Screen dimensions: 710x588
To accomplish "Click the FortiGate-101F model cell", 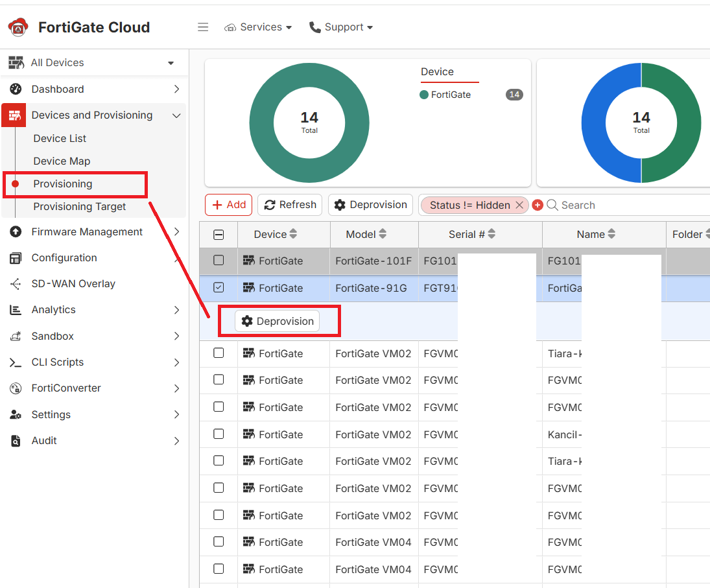I will (373, 261).
